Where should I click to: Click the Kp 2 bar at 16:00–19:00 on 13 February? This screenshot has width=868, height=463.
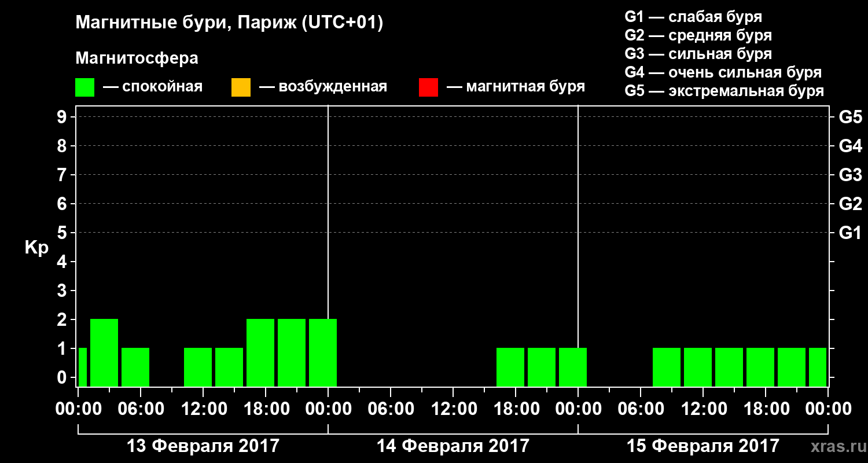(260, 352)
